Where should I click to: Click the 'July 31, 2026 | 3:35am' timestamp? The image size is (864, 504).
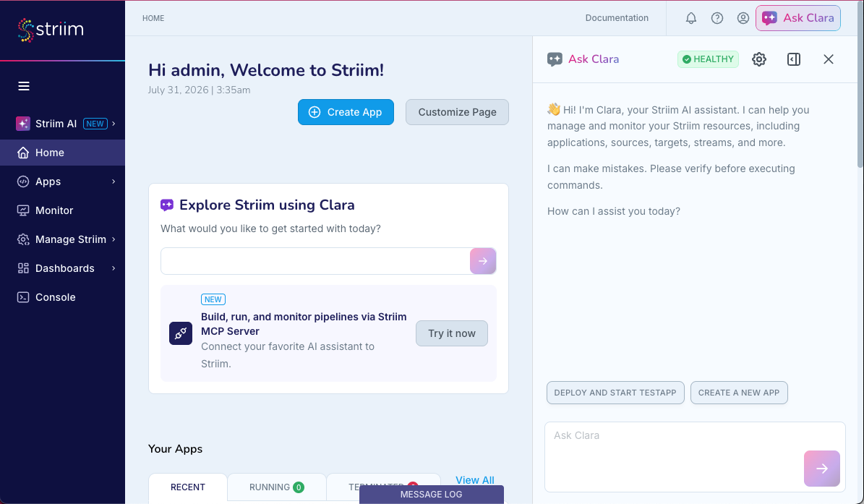[x=199, y=90]
